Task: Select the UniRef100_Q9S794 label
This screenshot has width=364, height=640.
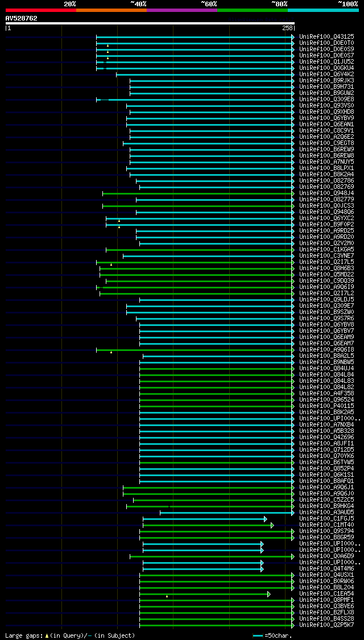Action: point(326,531)
